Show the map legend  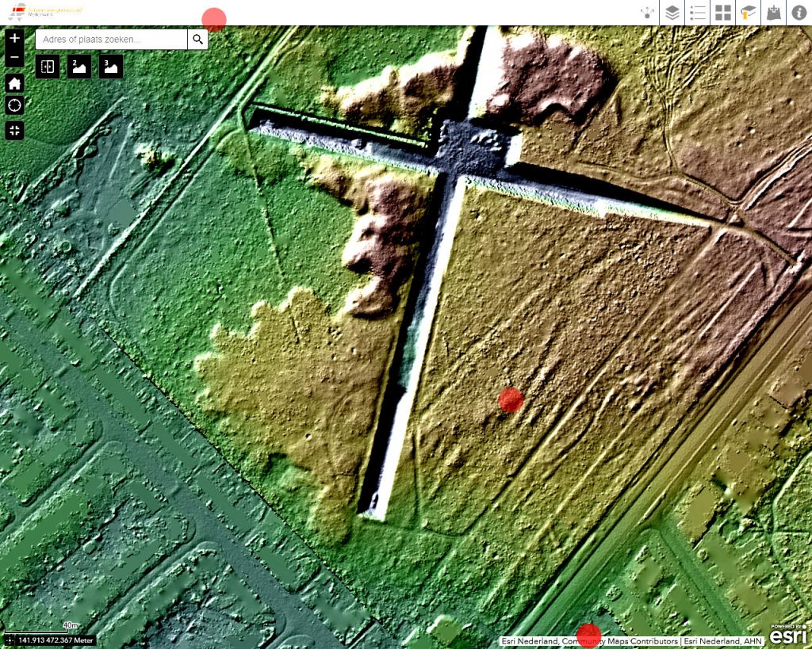tap(697, 13)
